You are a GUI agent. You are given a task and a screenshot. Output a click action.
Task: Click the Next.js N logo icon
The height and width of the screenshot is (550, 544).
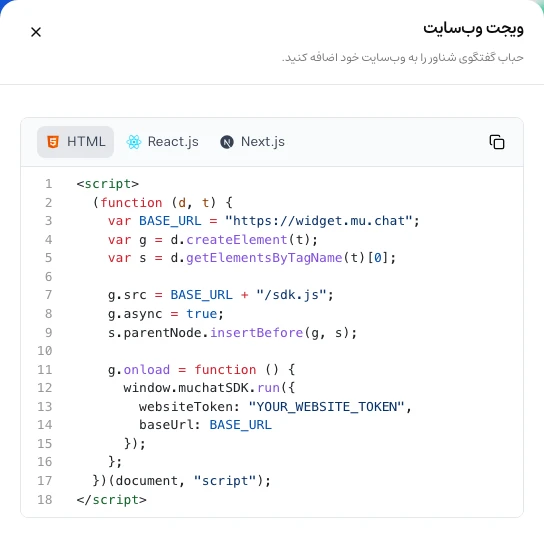click(x=227, y=142)
